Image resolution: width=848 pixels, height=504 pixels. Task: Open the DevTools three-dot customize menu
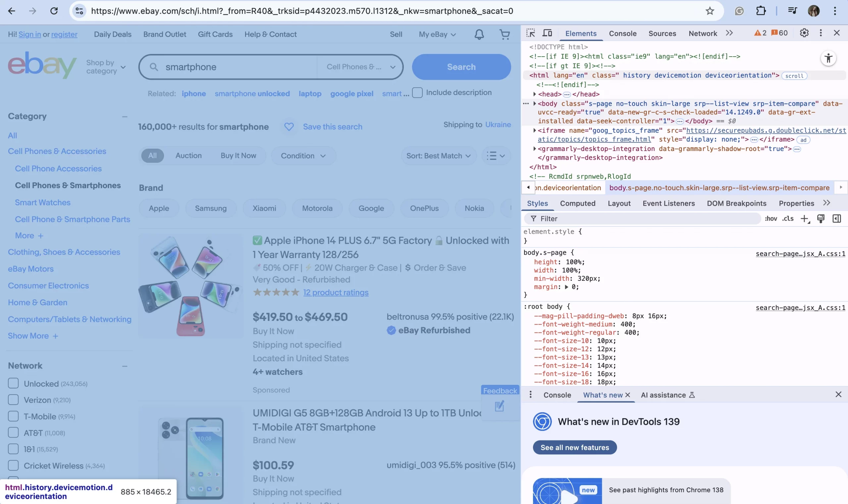[821, 33]
